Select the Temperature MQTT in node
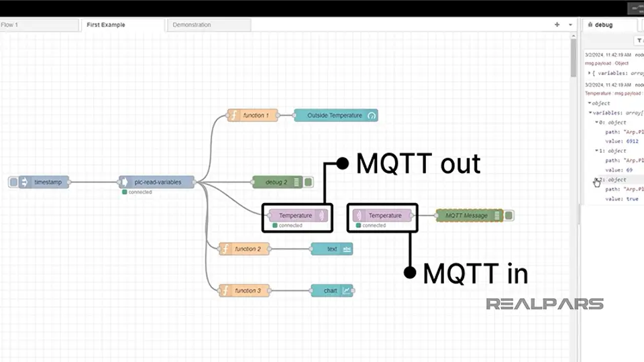Image resolution: width=644 pixels, height=362 pixels. 382,215
